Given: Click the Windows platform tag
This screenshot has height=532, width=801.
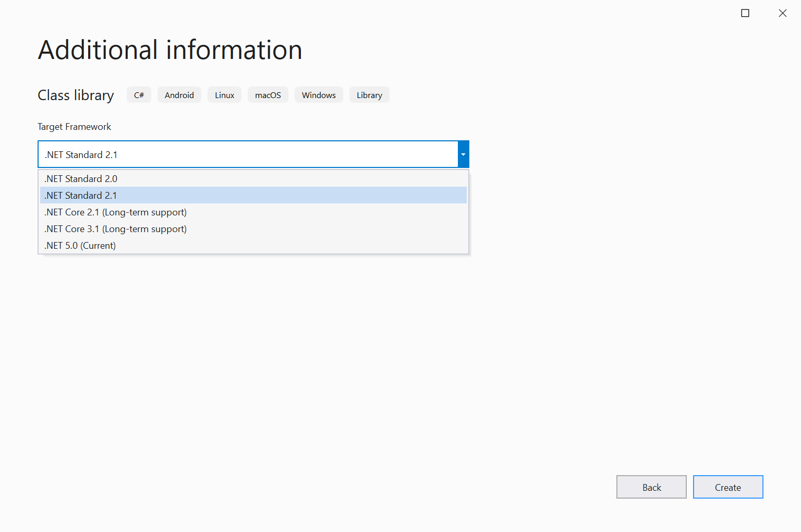Looking at the screenshot, I should (x=318, y=94).
